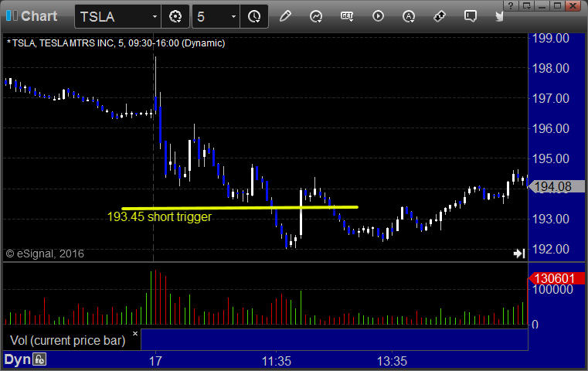
Task: Open the TSLA symbol dropdown arrow
Action: click(x=155, y=16)
